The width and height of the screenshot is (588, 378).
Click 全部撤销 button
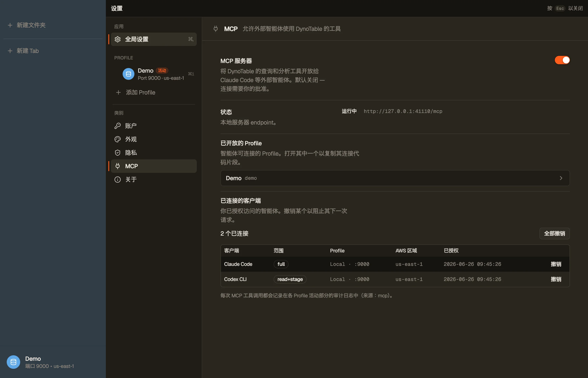click(x=554, y=234)
